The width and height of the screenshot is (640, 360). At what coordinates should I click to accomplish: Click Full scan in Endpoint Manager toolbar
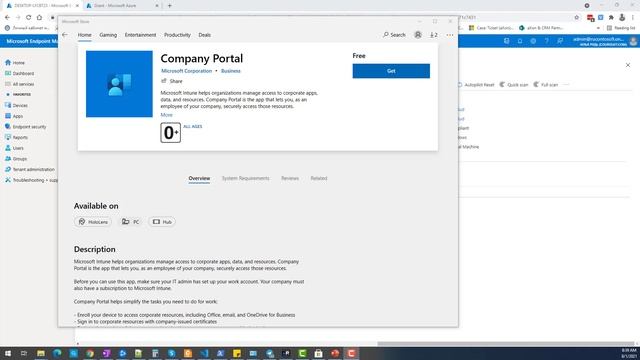(546, 84)
